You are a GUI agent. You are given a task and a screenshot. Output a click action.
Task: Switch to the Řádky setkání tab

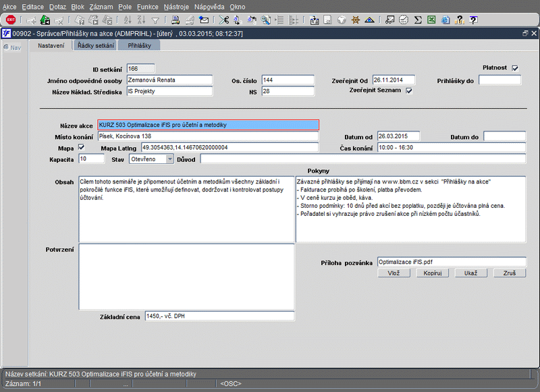96,45
